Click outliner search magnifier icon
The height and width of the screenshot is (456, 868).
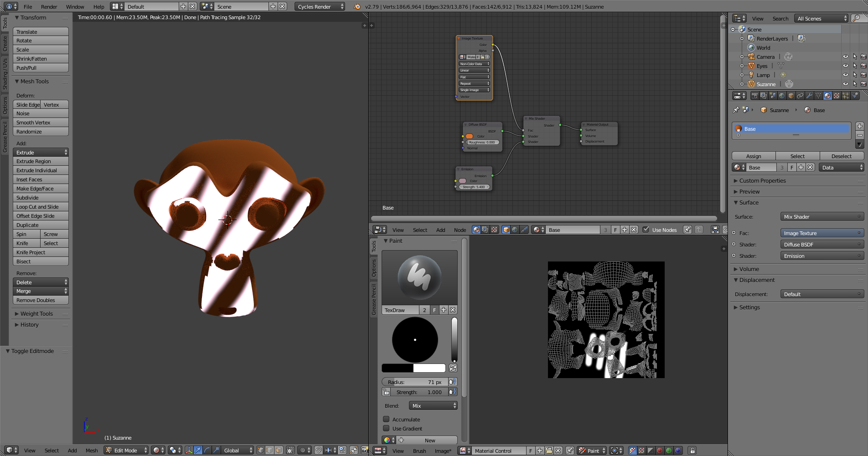pos(856,18)
